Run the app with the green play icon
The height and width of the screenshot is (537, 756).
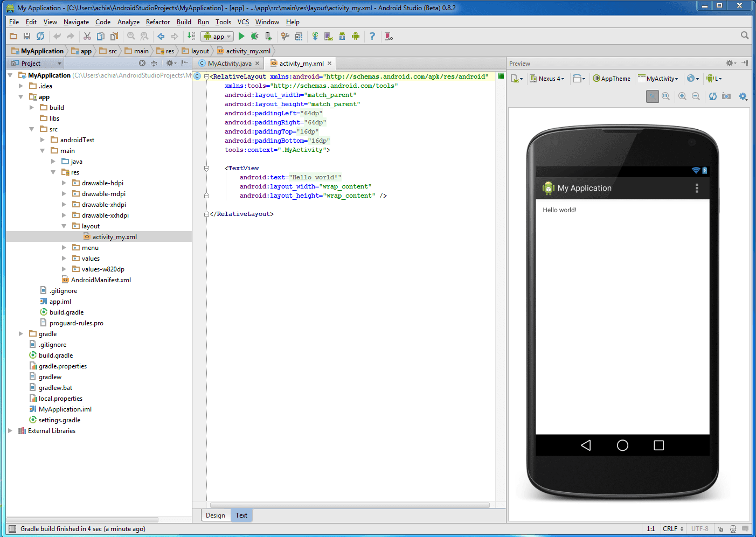[241, 36]
